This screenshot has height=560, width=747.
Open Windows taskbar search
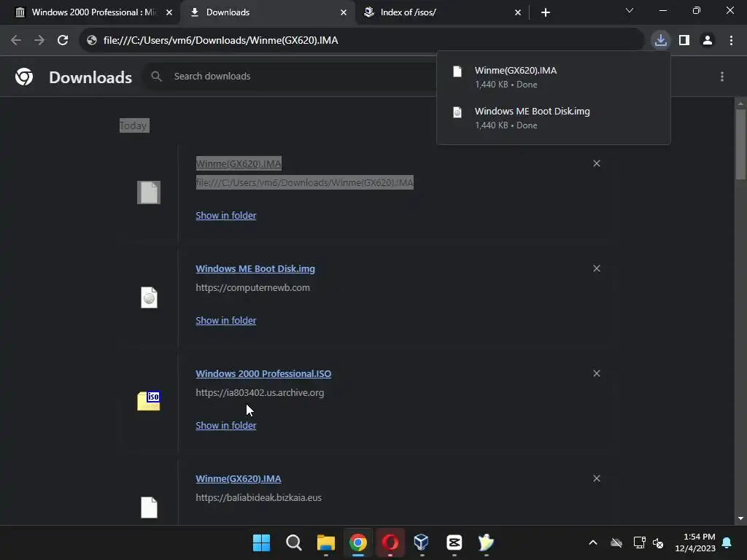(x=293, y=542)
